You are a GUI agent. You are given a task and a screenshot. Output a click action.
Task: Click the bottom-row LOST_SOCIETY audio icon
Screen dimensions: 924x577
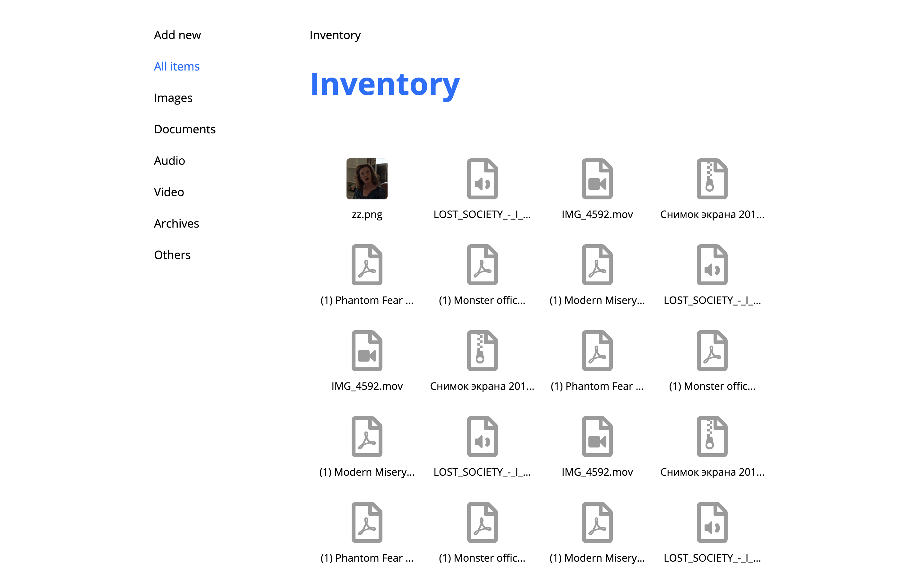712,522
